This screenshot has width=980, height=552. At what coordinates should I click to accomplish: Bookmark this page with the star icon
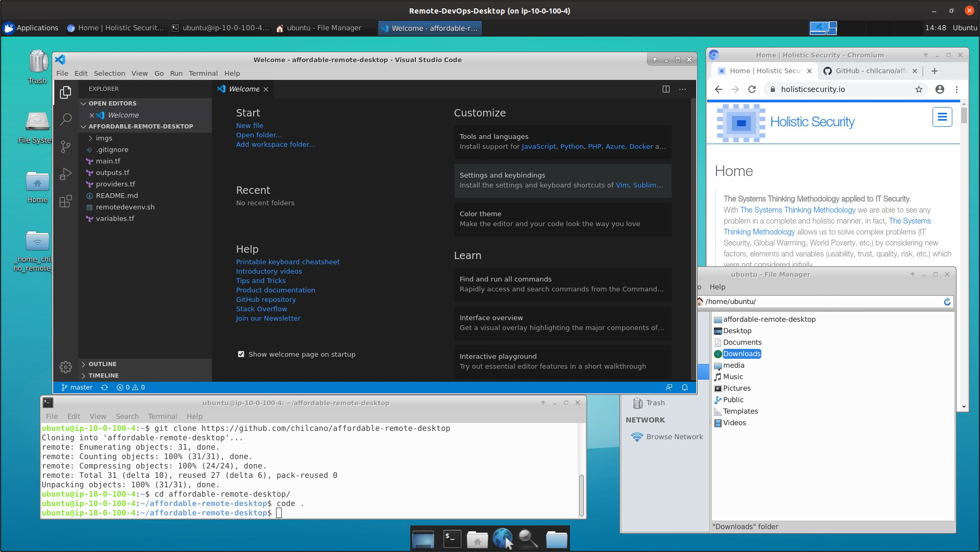[x=919, y=89]
